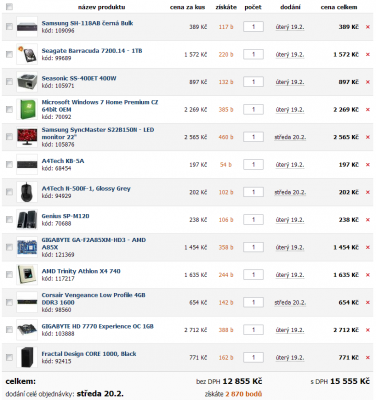Image resolution: width=376 pixels, height=400 pixels.
Task: Click quantity box for Genius SP-M120
Action: click(253, 220)
